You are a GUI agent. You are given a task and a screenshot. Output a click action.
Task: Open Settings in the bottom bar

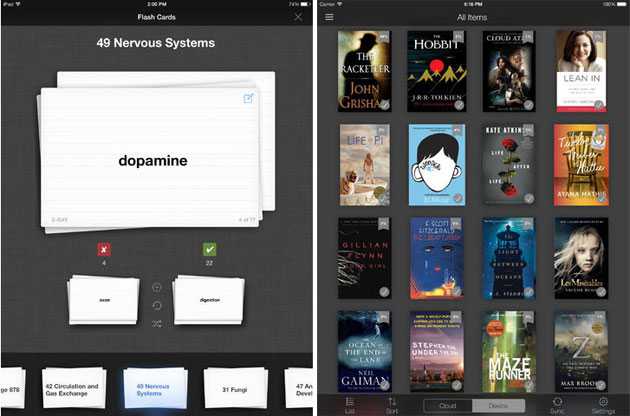tap(603, 403)
